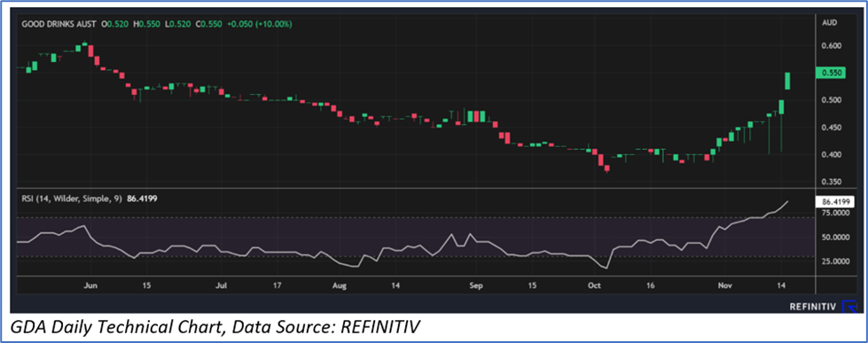Click the 0.450 price axis label

[x=831, y=128]
